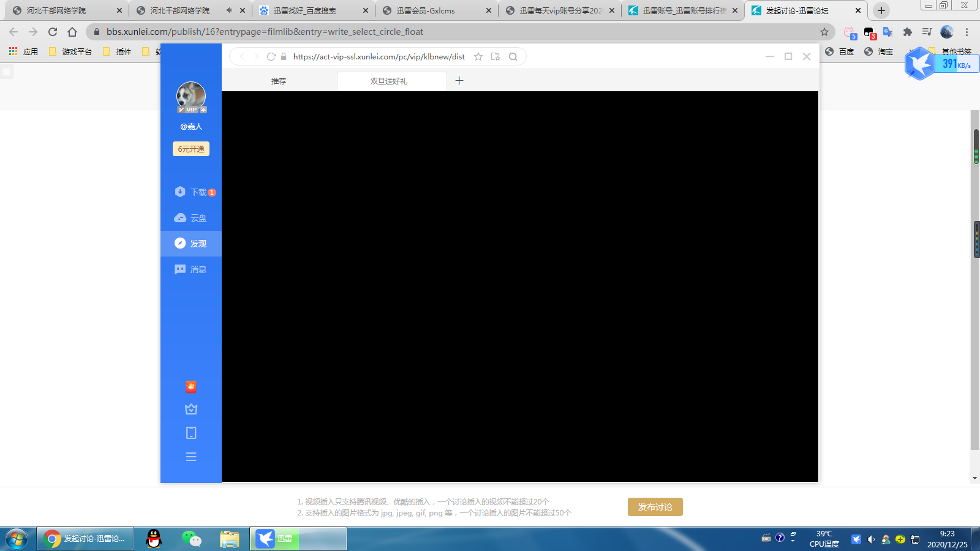Open the 云盘 cloud drive section
980x551 pixels.
191,218
